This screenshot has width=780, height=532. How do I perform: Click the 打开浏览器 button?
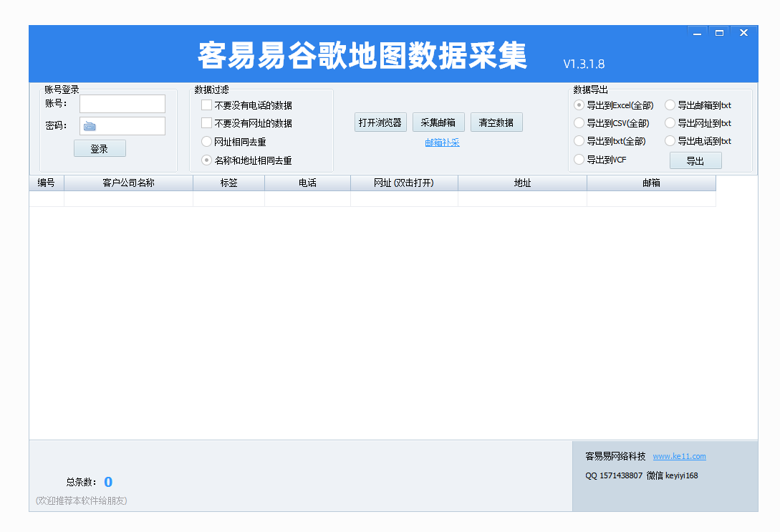[380, 122]
